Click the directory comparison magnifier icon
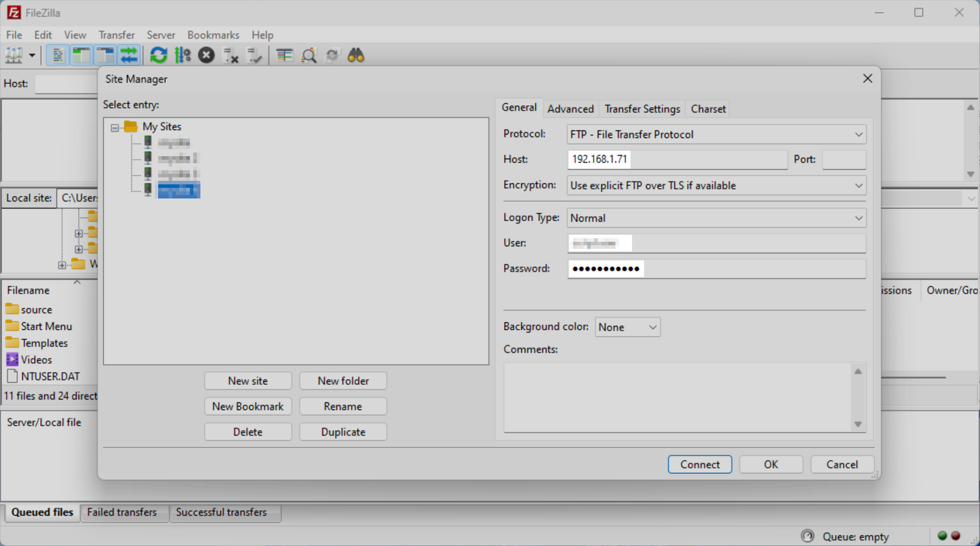The height and width of the screenshot is (546, 980). coord(309,55)
